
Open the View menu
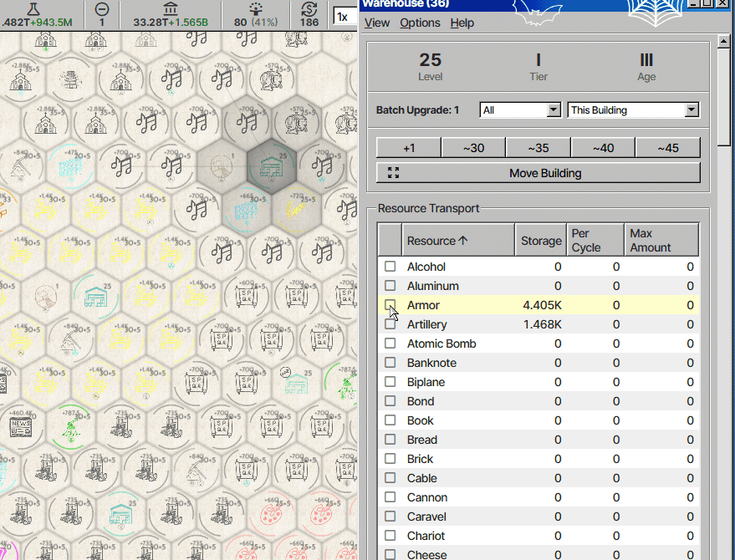coord(377,23)
